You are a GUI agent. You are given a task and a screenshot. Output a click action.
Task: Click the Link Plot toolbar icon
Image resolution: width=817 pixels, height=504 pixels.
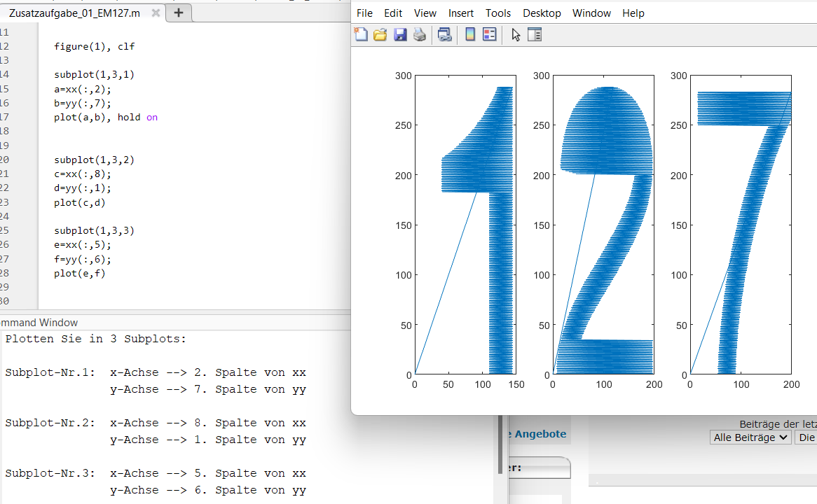(x=444, y=34)
